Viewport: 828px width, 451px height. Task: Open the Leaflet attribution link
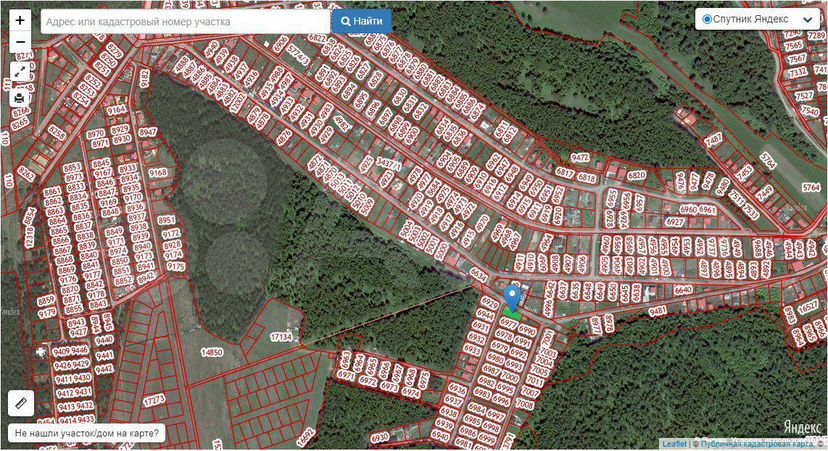(673, 444)
